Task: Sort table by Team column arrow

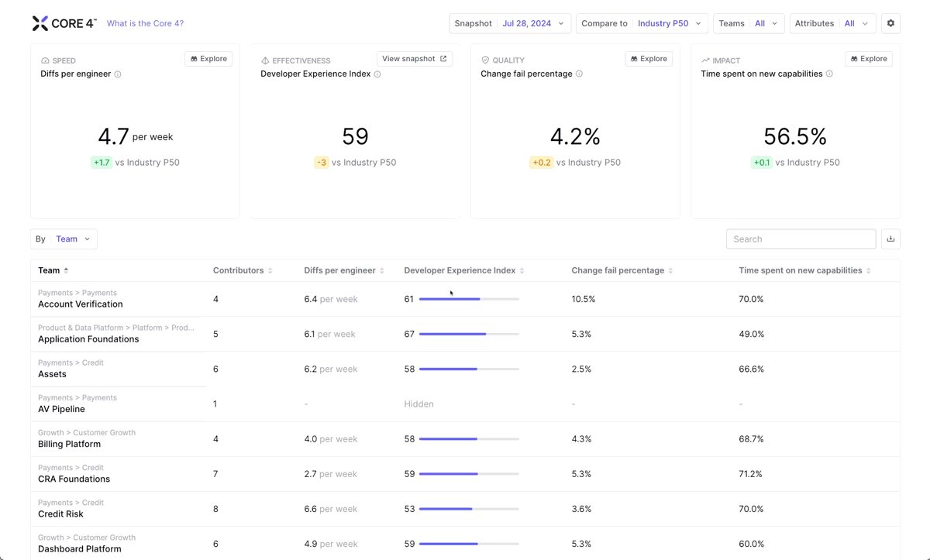Action: coord(66,270)
